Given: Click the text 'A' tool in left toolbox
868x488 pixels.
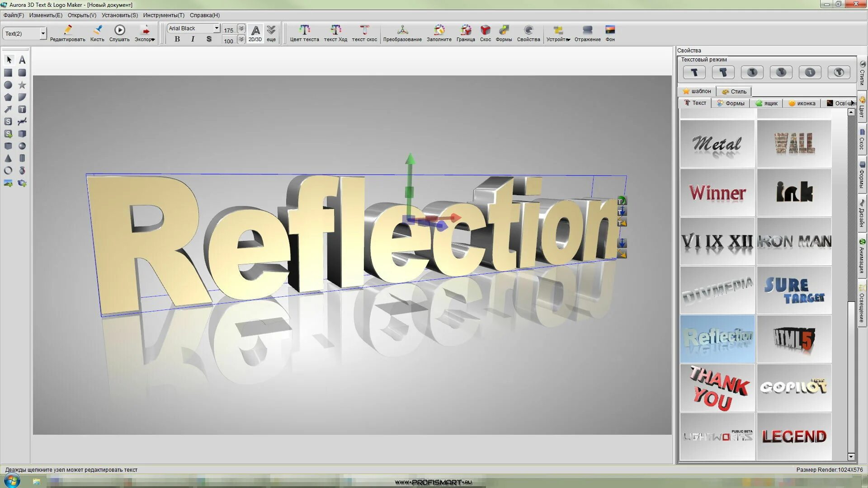Looking at the screenshot, I should pyautogui.click(x=22, y=60).
